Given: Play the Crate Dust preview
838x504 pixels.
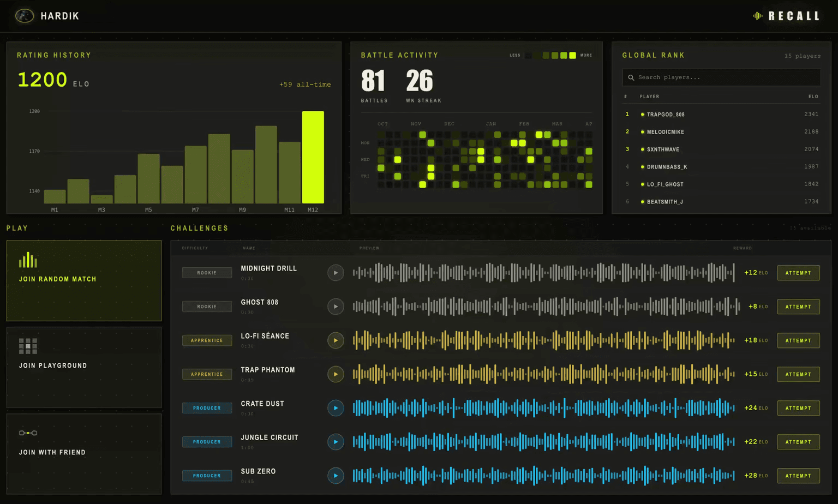Looking at the screenshot, I should point(336,408).
